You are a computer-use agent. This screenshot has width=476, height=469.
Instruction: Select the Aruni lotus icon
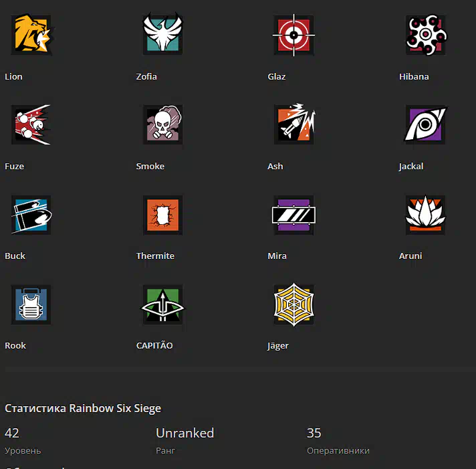[x=426, y=215]
